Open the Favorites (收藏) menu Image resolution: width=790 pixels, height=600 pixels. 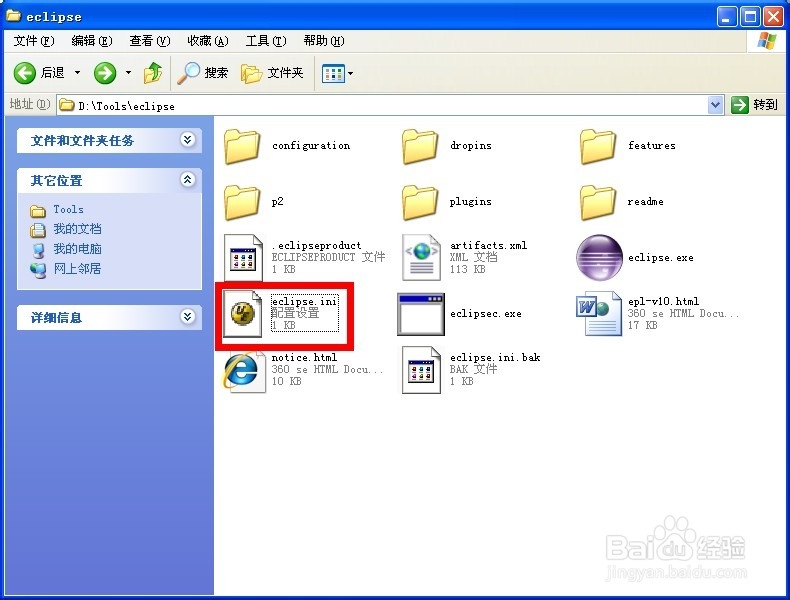[208, 41]
